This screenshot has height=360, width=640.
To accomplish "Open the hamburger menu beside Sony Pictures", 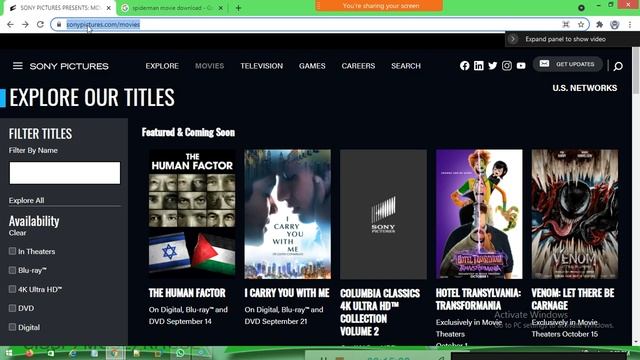I will pyautogui.click(x=18, y=66).
